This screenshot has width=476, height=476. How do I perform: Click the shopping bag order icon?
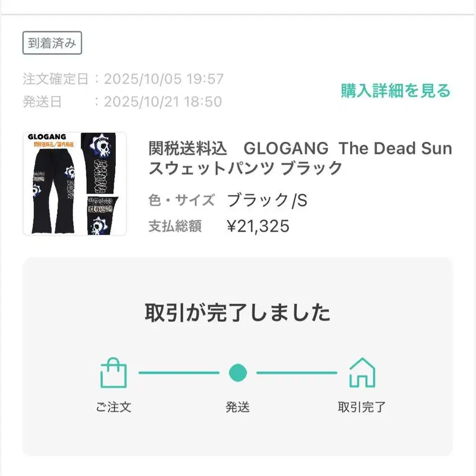pos(114,372)
